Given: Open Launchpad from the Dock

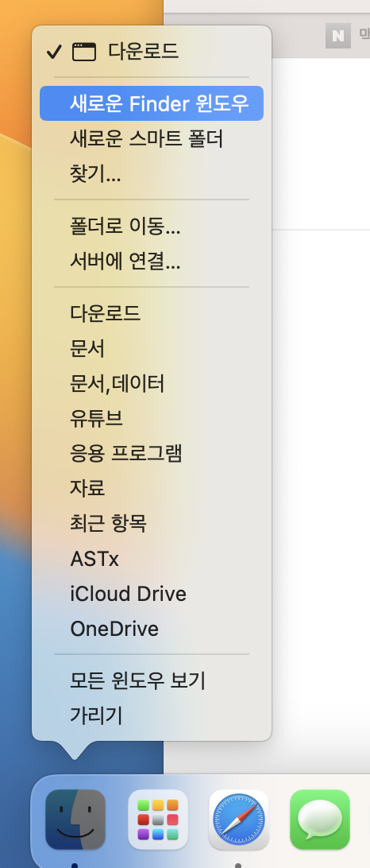Looking at the screenshot, I should tap(158, 820).
